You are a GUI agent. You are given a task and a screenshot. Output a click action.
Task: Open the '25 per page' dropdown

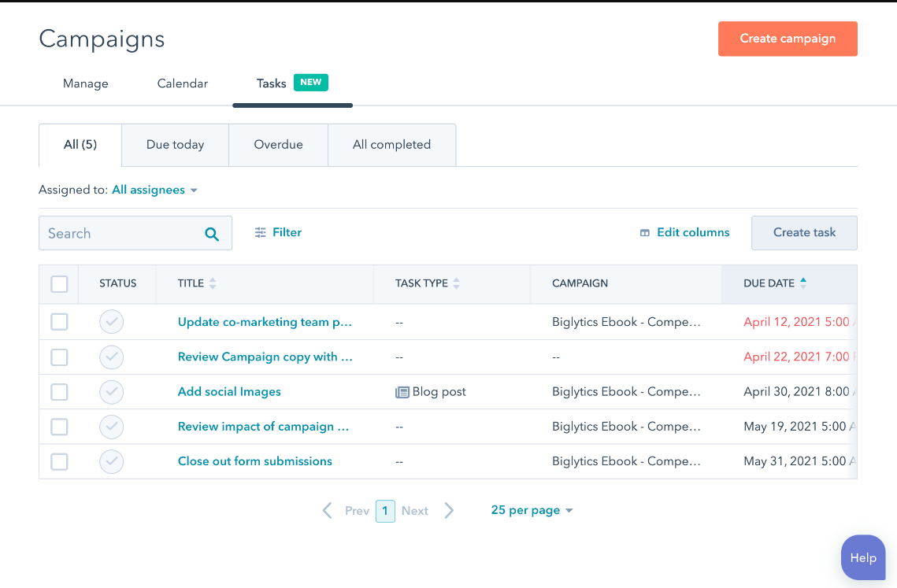click(x=532, y=510)
